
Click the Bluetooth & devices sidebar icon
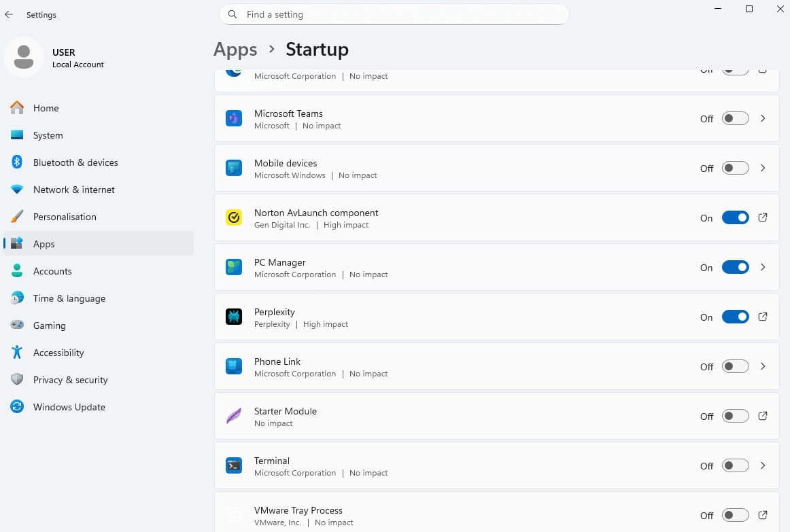pos(17,162)
